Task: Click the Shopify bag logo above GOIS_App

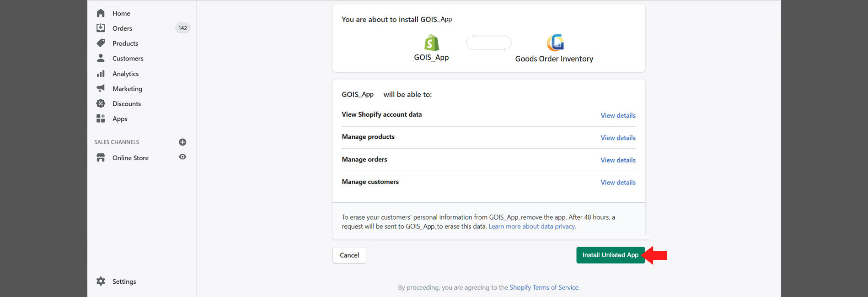Action: coord(431,43)
